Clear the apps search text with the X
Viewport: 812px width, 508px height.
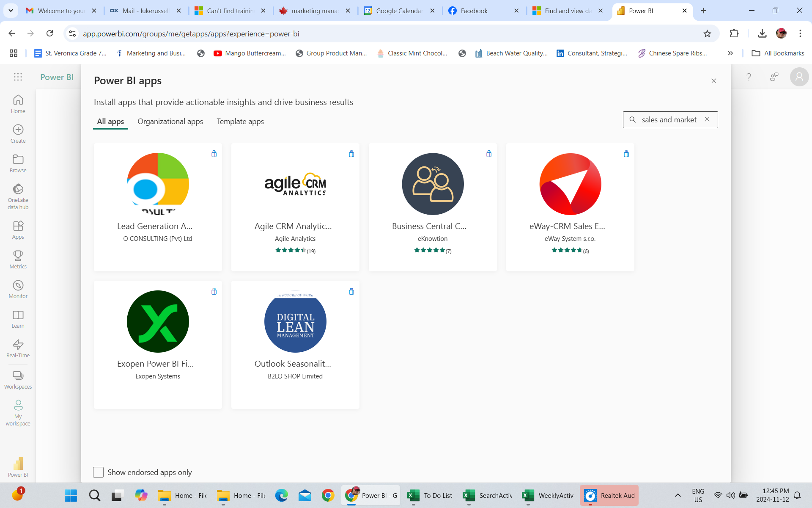(707, 119)
